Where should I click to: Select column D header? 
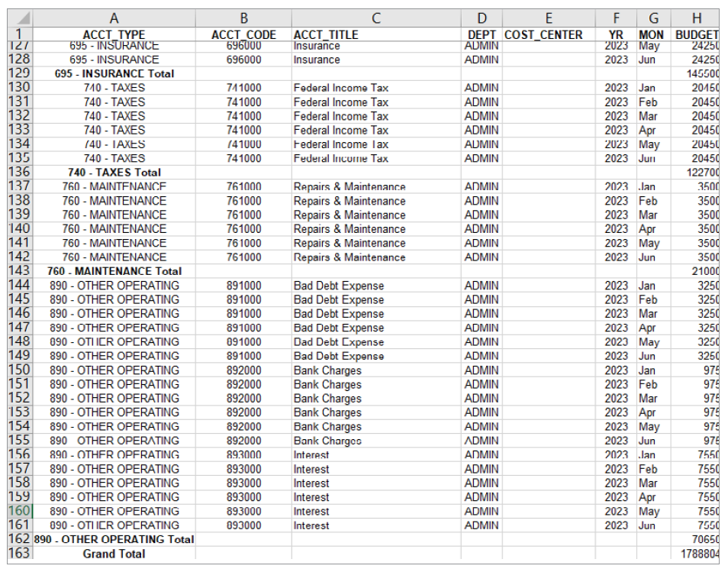[482, 18]
